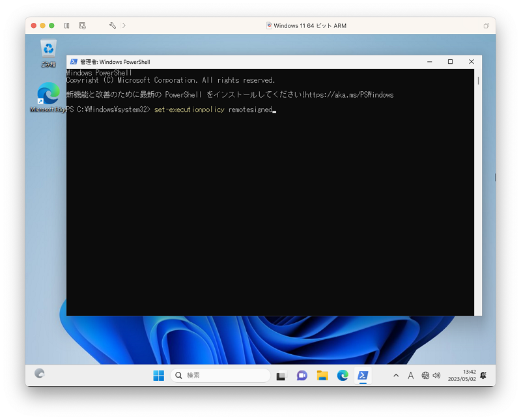Open File Explorer from taskbar

(322, 376)
